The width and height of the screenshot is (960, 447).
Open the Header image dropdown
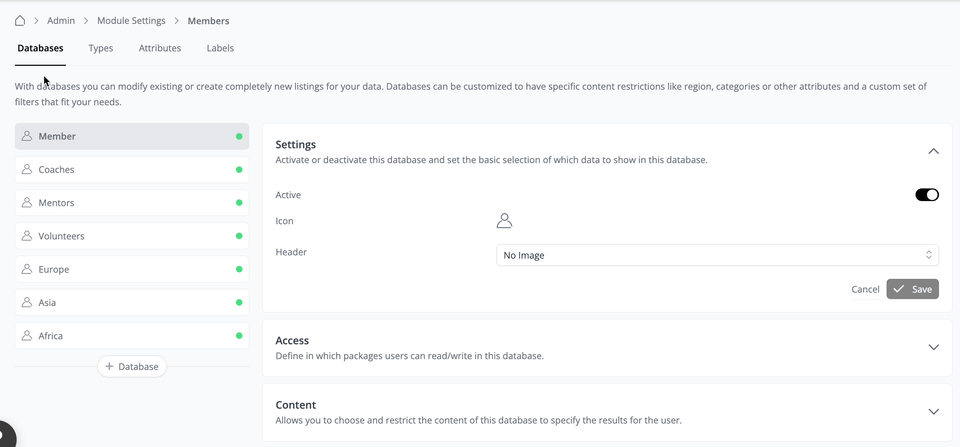coord(717,255)
